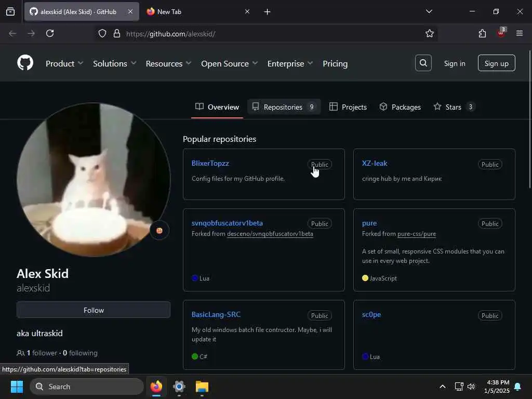Screen dimensions: 532x399
Task: Switch to the Repositories tab
Action: click(x=284, y=107)
